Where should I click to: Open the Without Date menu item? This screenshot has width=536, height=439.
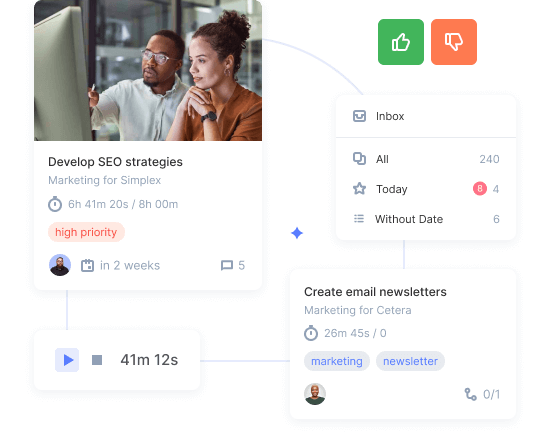(x=426, y=219)
